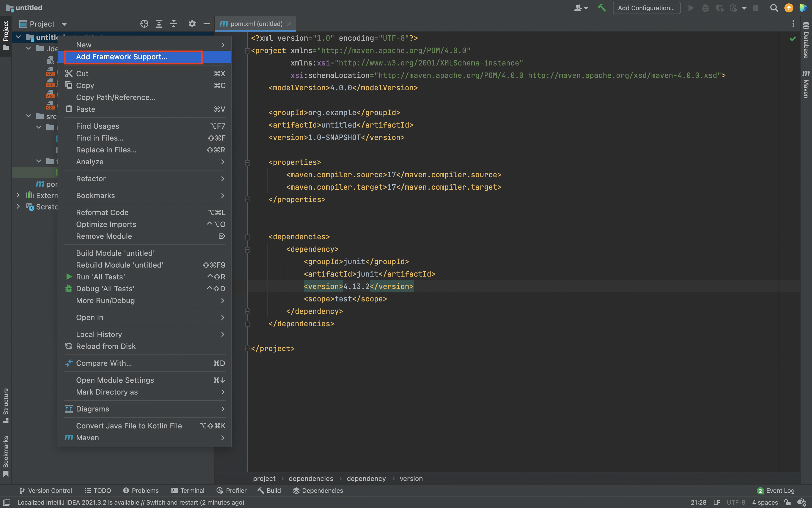Click the IDE update orange arrow icon
812x508 pixels.
click(789, 8)
